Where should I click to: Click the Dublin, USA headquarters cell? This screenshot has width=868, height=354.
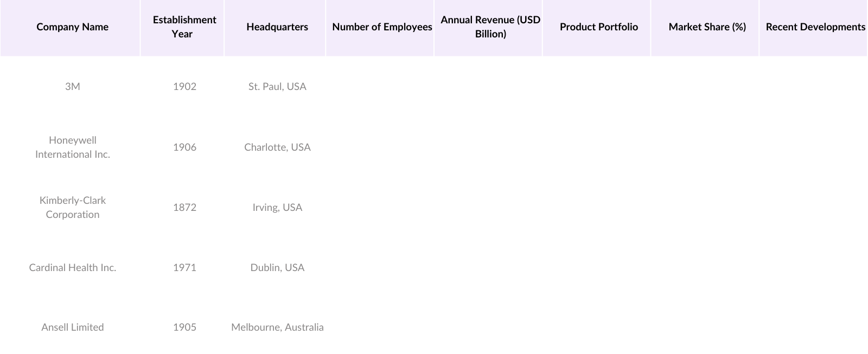277,268
